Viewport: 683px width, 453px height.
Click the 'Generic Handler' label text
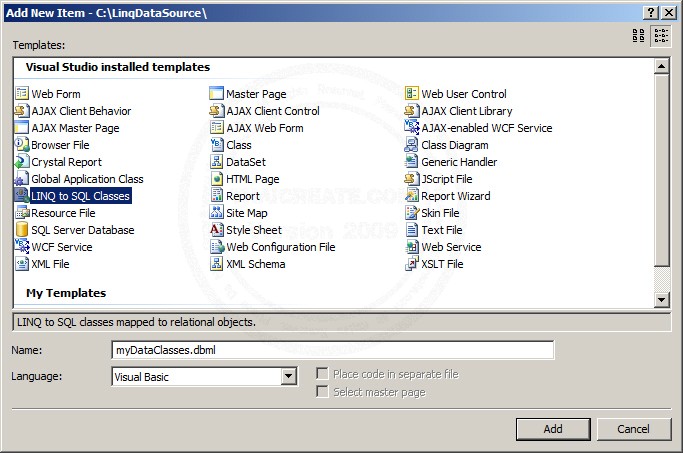(x=459, y=162)
